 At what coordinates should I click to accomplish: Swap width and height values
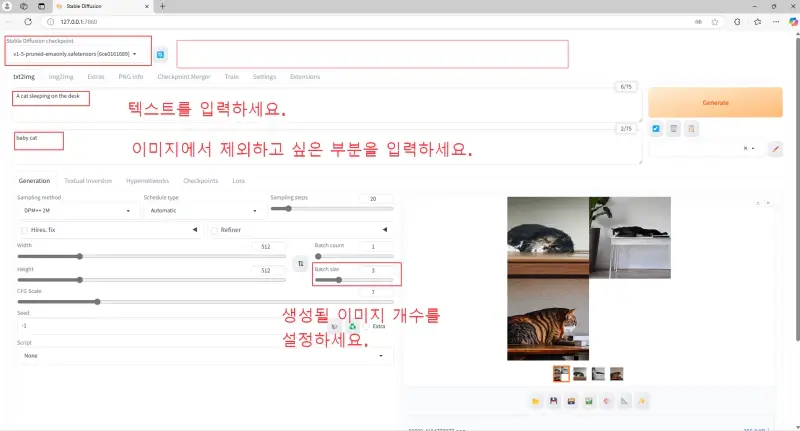click(x=301, y=264)
